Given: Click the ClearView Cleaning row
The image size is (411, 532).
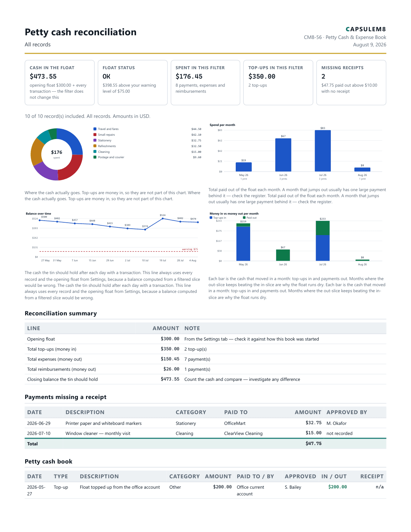Looking at the screenshot, I should 205,433.
